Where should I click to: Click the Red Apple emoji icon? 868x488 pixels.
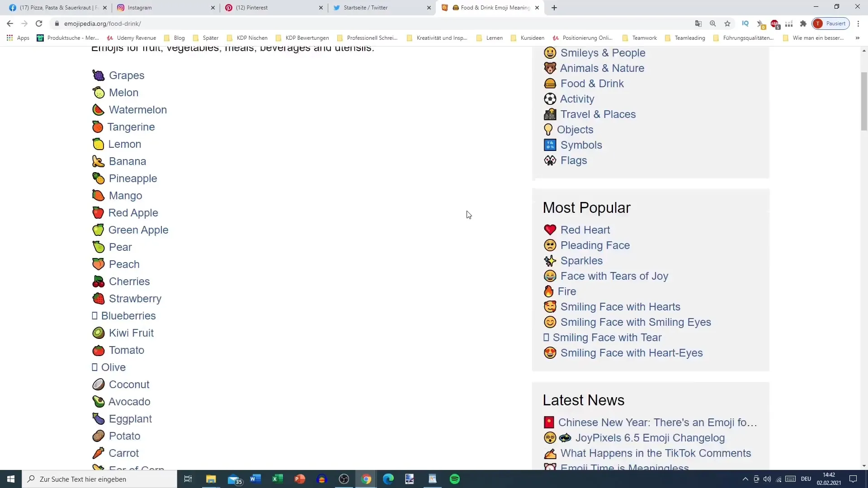98,213
